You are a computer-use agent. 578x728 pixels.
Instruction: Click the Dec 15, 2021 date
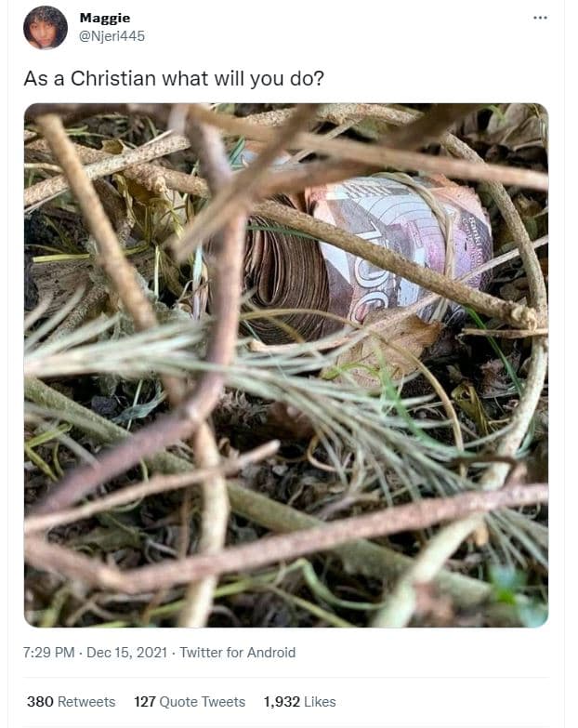[x=126, y=653]
